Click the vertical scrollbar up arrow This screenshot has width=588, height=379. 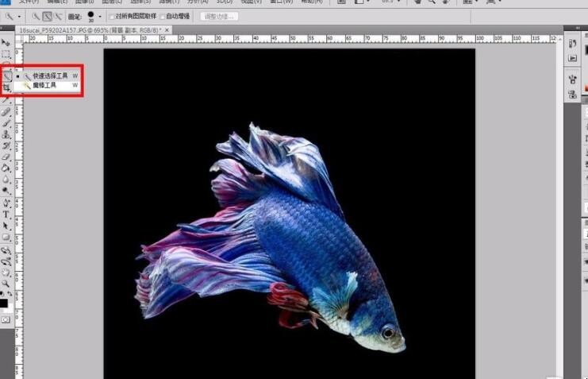point(560,39)
